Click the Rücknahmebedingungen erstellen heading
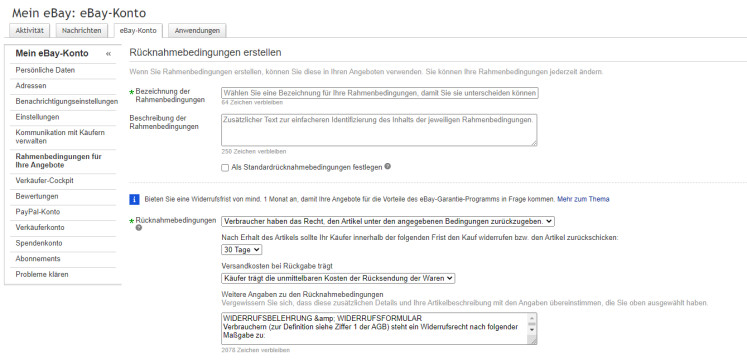Image resolution: width=747 pixels, height=360 pixels. click(x=205, y=52)
